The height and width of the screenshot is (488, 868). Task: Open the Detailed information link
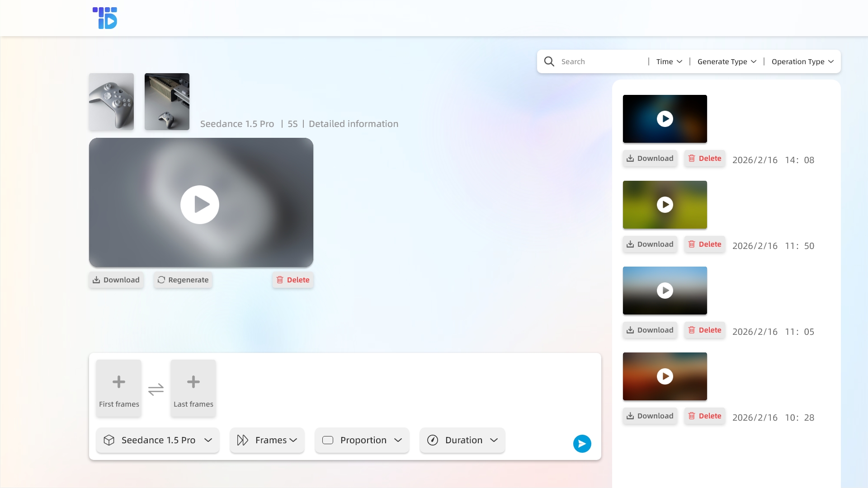353,124
